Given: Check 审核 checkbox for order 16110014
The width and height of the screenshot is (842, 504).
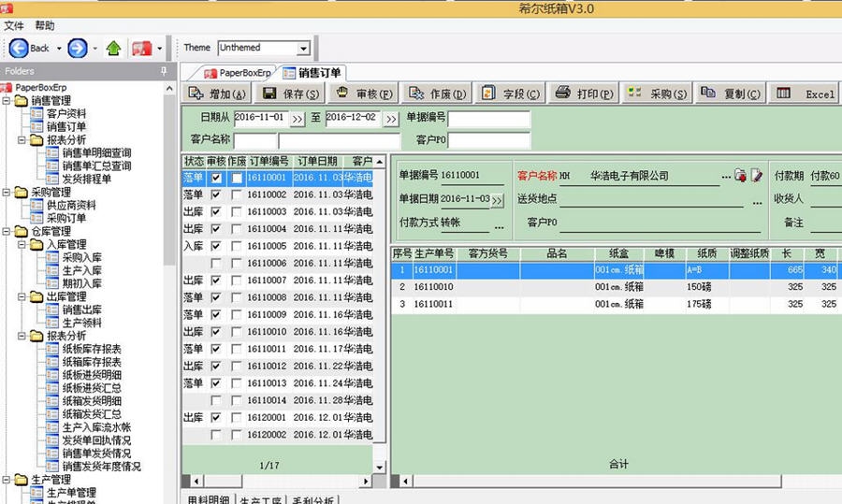Looking at the screenshot, I should pos(216,400).
